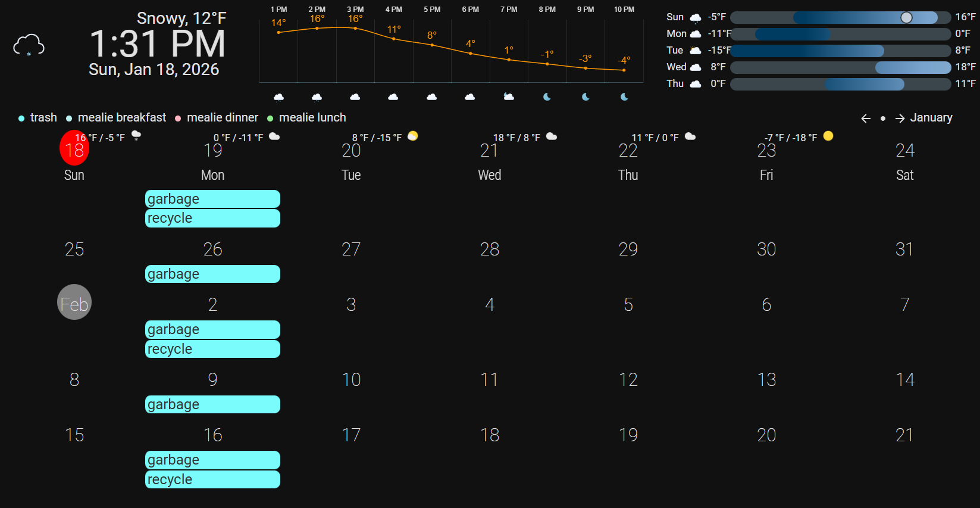Open the garbage event on February 2
The image size is (980, 508).
click(x=212, y=329)
